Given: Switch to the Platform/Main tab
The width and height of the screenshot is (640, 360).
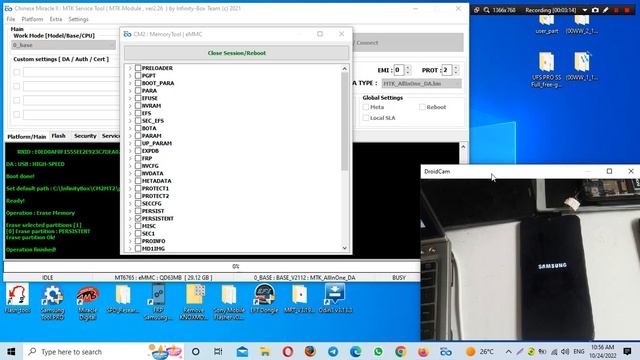Looking at the screenshot, I should pyautogui.click(x=27, y=137).
